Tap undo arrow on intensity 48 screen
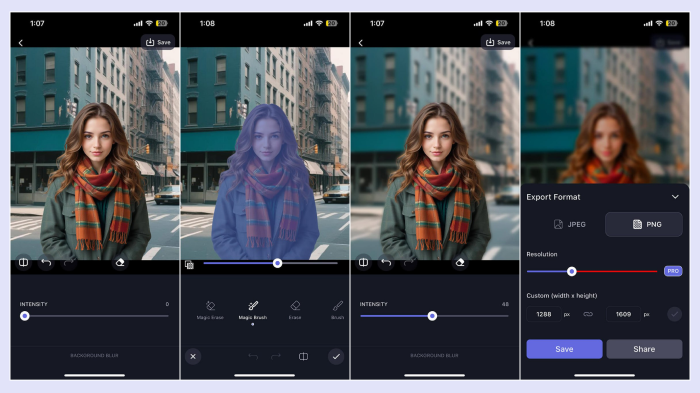Viewport: 700px width, 393px height. (386, 262)
